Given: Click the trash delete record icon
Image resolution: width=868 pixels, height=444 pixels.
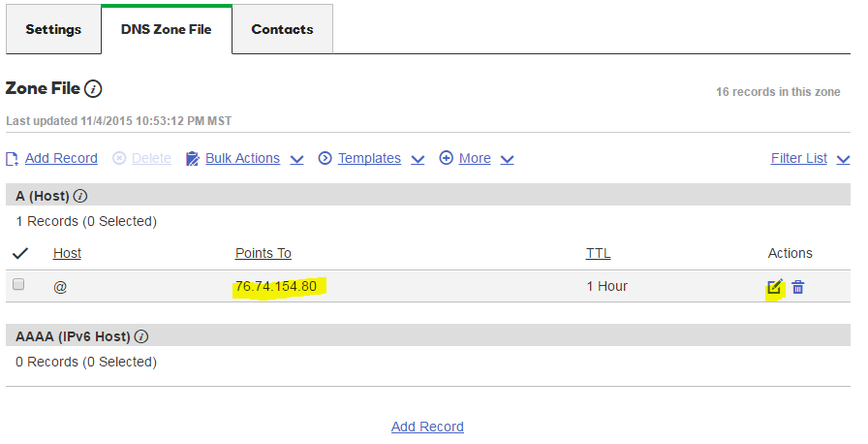Looking at the screenshot, I should coord(798,286).
